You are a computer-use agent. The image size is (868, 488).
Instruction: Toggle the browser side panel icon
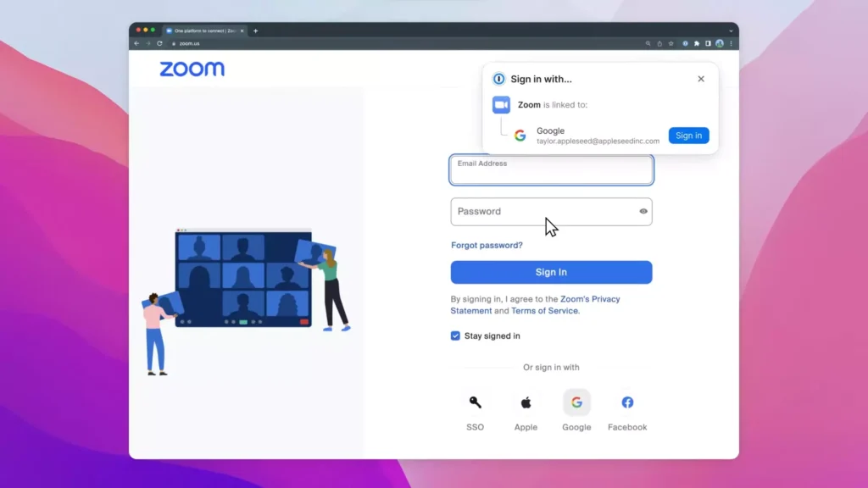tap(708, 43)
